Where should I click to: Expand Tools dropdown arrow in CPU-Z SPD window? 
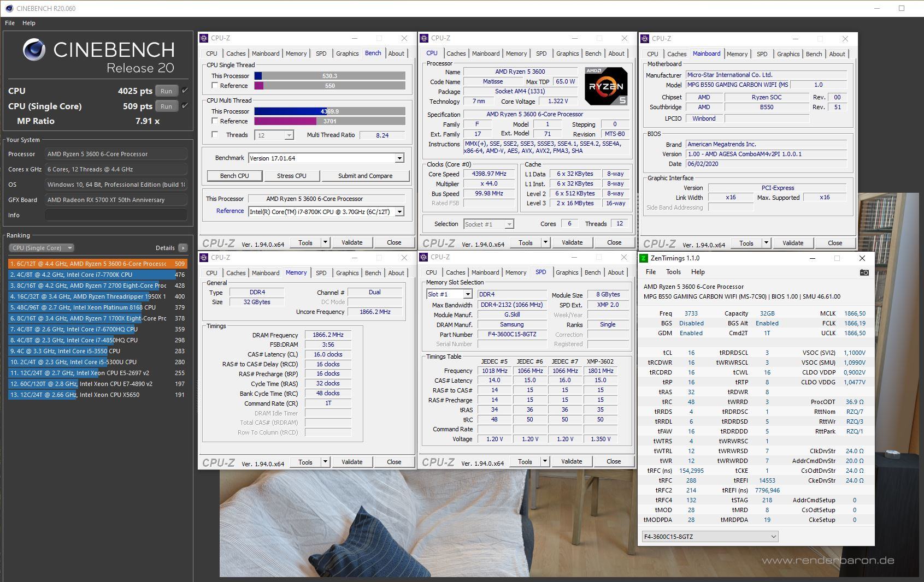[x=545, y=461]
